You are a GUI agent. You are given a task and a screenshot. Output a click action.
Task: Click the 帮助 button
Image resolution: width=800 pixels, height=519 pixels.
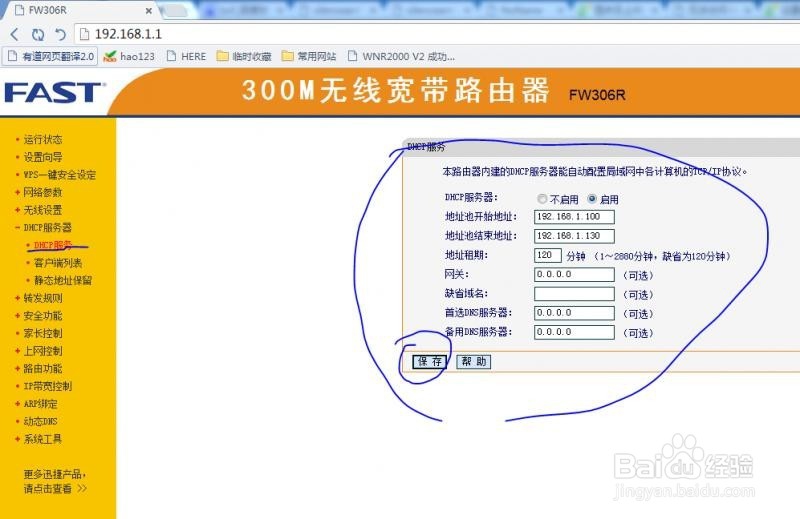point(473,362)
